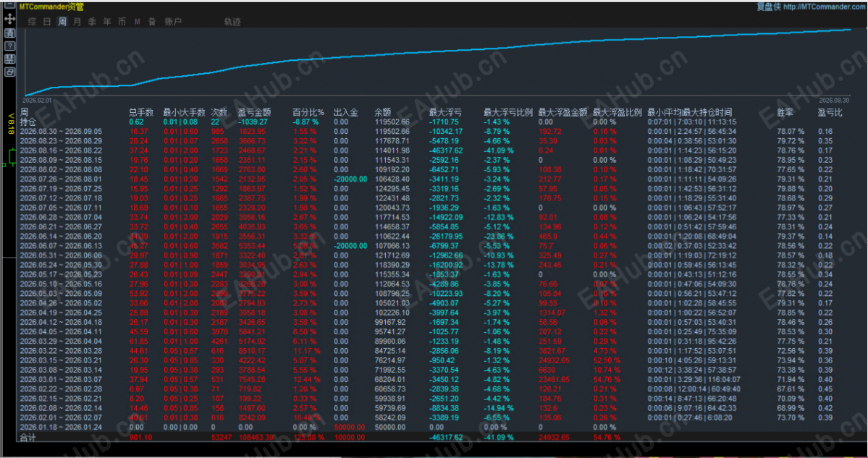Screen dimensions: 868x458
Task: Select row 2026.03.29 ~ 2026.04.04
Action: [x=61, y=342]
